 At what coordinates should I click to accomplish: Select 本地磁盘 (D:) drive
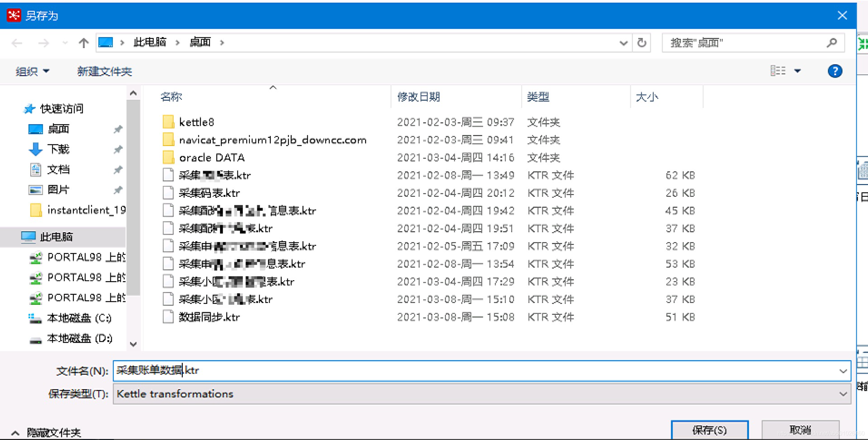coord(80,338)
